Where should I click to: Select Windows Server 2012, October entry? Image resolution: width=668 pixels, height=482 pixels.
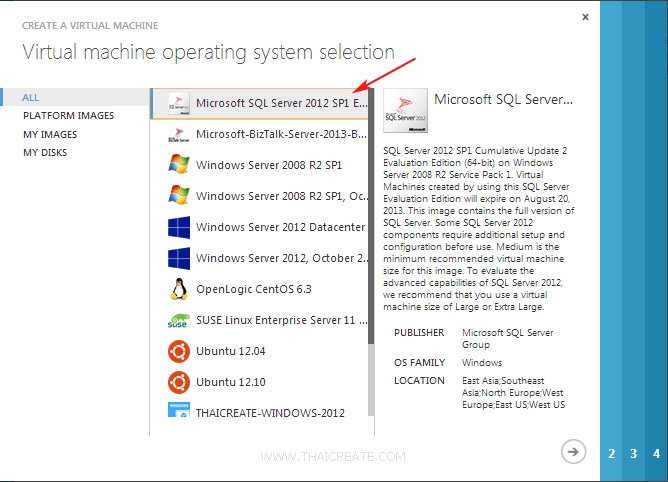pyautogui.click(x=282, y=258)
